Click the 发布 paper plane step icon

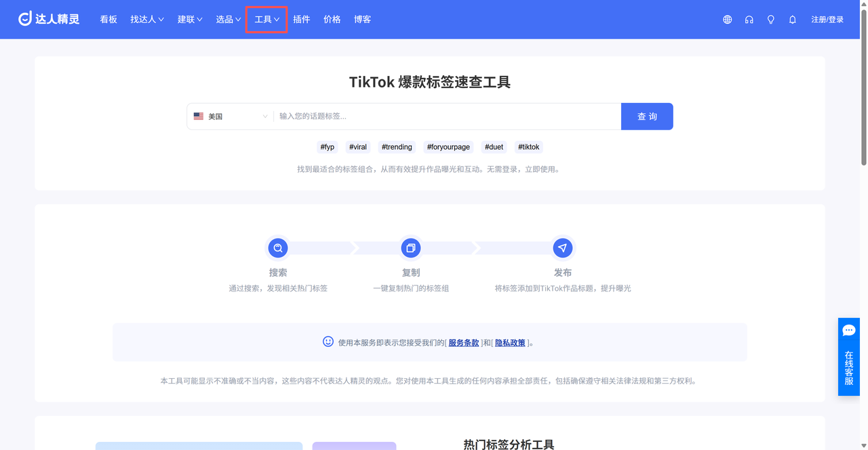click(562, 248)
